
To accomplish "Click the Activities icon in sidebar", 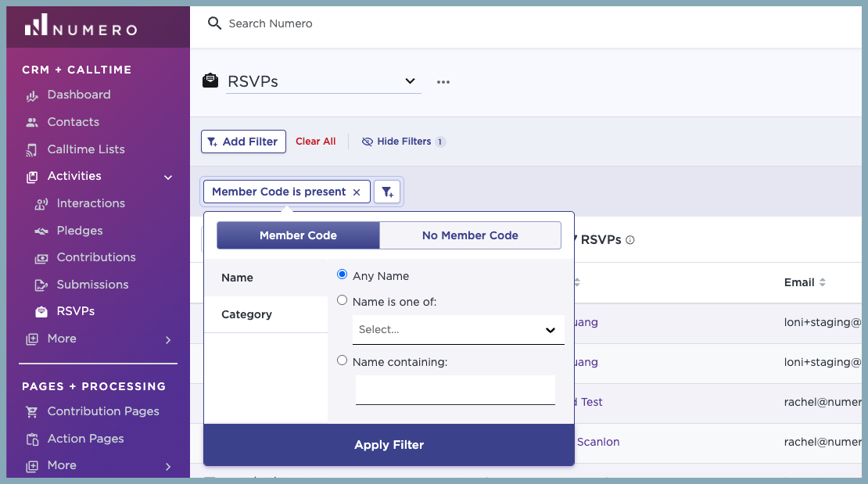I will 32,177.
